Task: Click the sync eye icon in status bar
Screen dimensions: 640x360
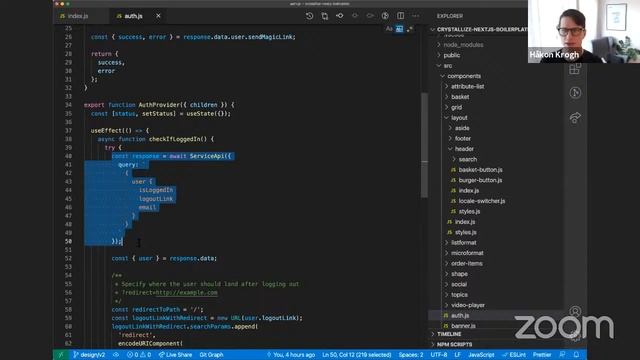Action: click(116, 355)
